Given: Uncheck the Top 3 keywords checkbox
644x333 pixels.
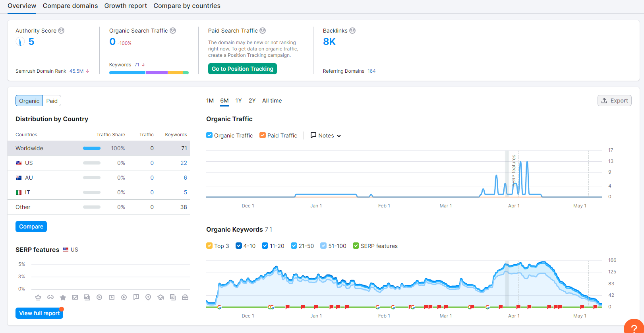Looking at the screenshot, I should [209, 246].
